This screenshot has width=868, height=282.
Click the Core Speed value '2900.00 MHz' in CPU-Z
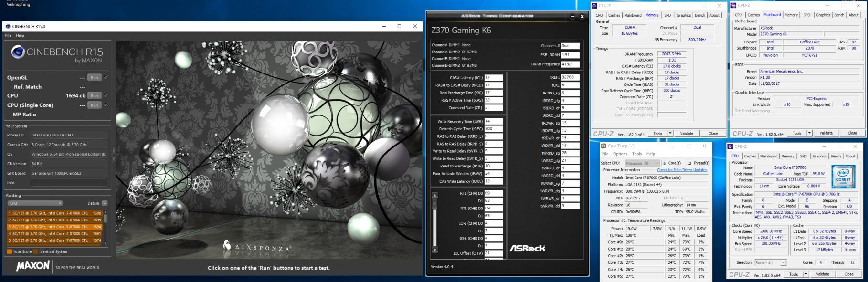click(x=771, y=231)
